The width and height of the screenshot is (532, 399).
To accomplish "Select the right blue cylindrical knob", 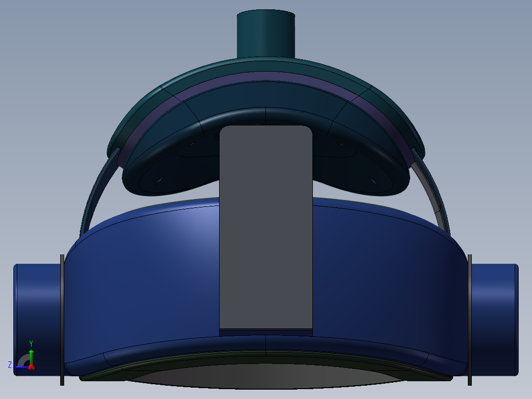I will click(494, 319).
